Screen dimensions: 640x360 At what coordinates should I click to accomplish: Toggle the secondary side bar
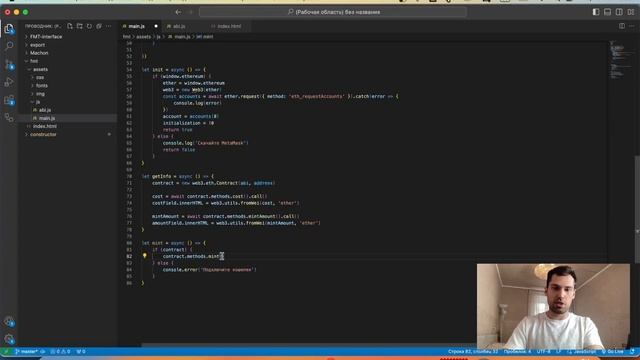(x=619, y=12)
